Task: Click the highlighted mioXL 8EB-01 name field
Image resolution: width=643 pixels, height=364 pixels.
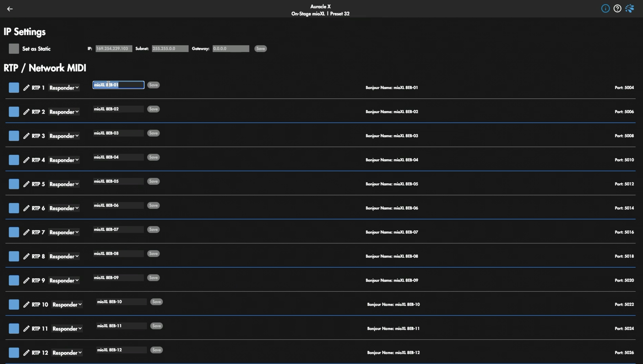Action: pyautogui.click(x=118, y=85)
